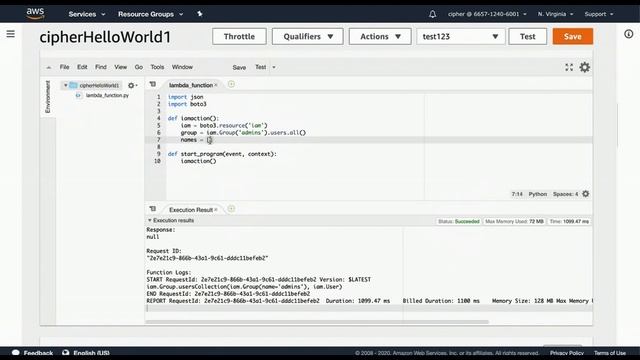
Task: Click the horizontal scrollbar in results pane
Action: 317,322
